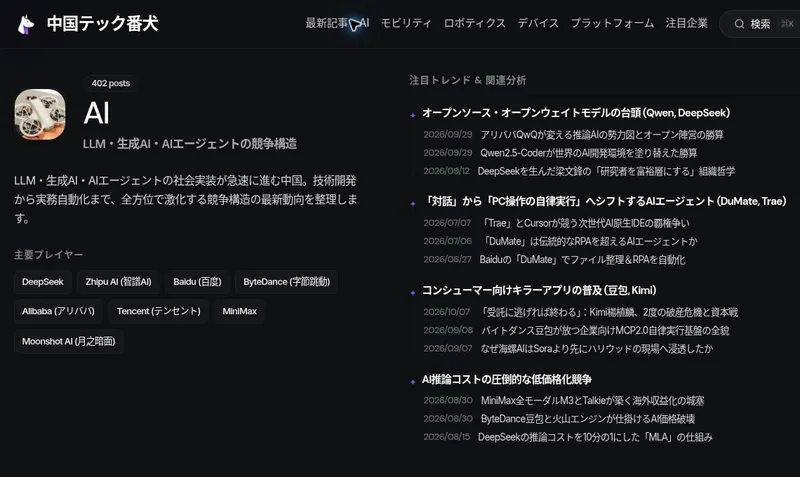Image resolution: width=800 pixels, height=477 pixels.
Task: Select the Moonshot AI (月之暗面) tag
Action: [68, 341]
